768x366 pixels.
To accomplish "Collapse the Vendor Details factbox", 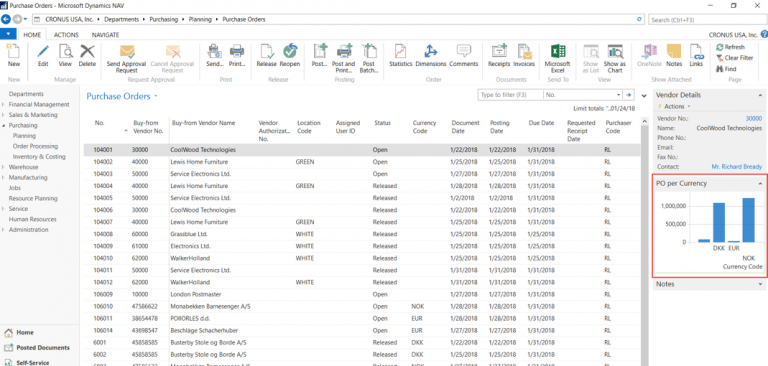I will coord(760,95).
